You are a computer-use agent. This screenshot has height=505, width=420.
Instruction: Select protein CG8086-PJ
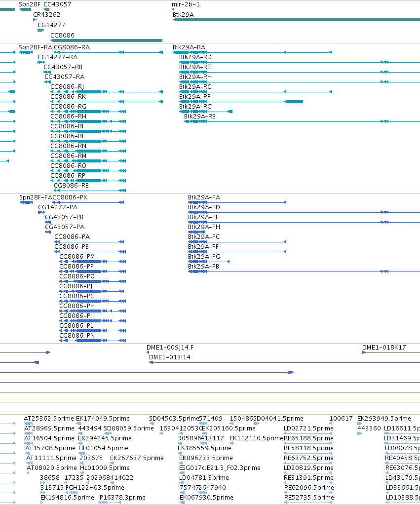tap(76, 286)
